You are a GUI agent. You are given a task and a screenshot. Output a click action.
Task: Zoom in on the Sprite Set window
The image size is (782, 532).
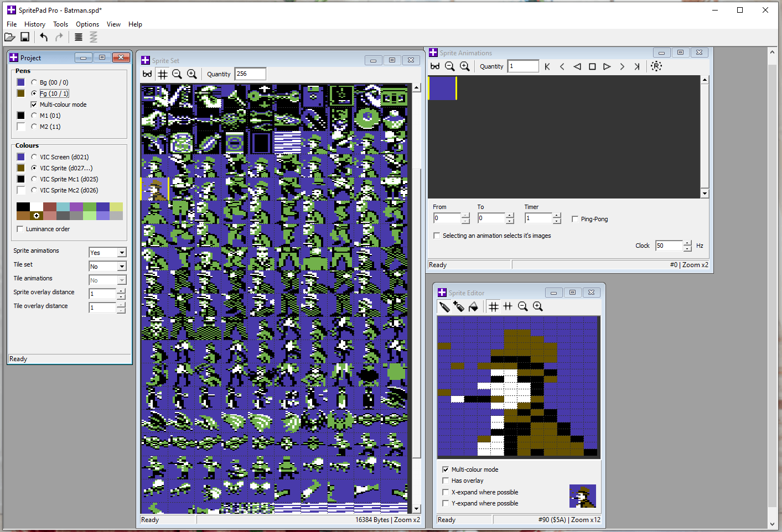(192, 74)
